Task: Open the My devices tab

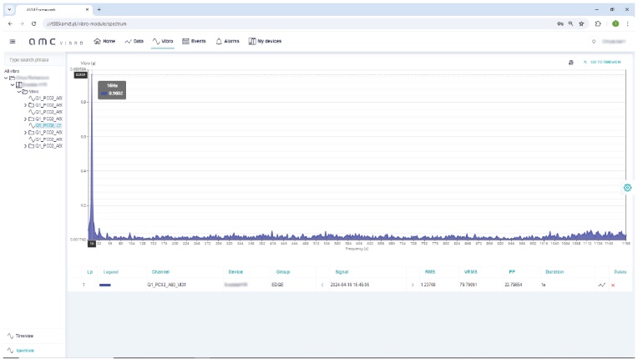Action: [x=265, y=41]
